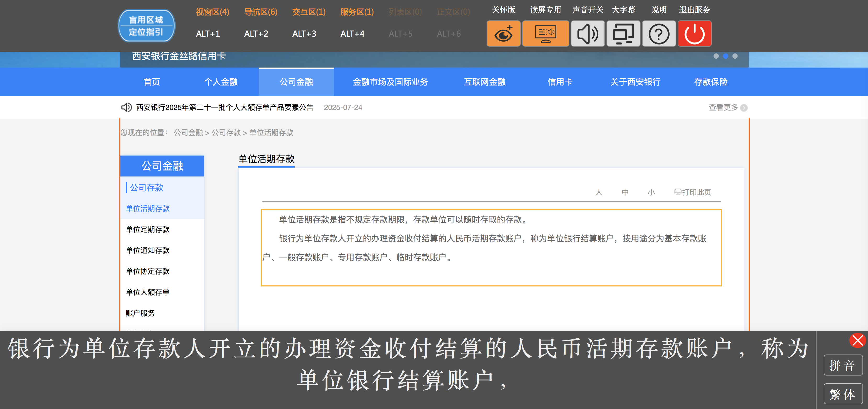Jump to 视窗区(4) region
The height and width of the screenshot is (409, 868).
click(212, 12)
